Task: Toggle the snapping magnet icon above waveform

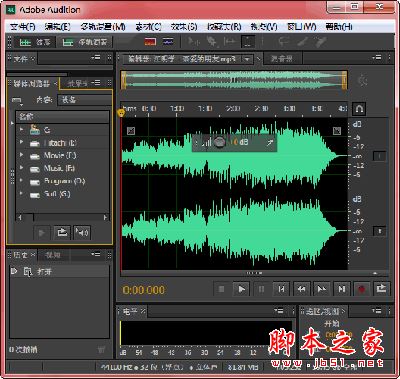Action: pos(359,108)
